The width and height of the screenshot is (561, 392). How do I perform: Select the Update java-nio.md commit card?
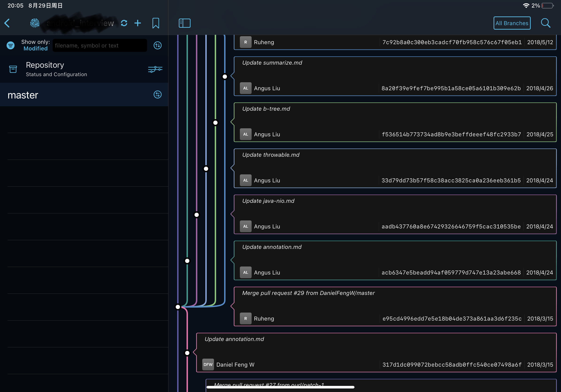tap(395, 214)
